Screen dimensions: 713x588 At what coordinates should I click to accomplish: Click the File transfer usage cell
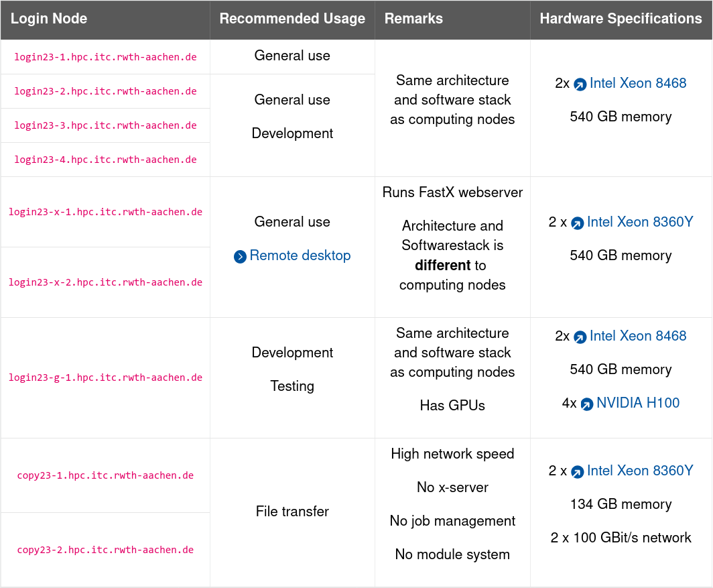[291, 511]
